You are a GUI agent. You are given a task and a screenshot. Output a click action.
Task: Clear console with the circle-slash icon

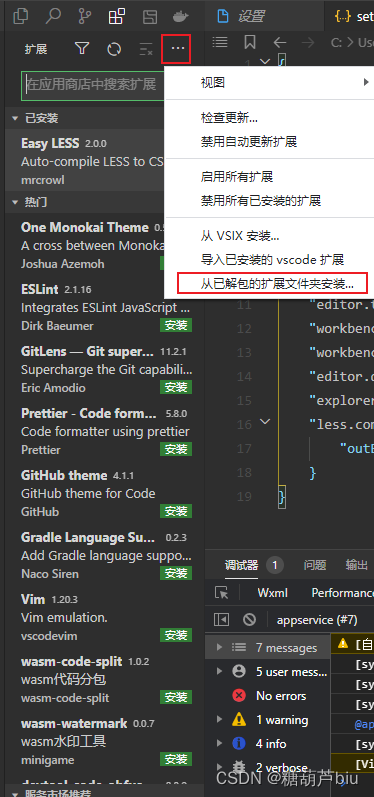coord(249,620)
